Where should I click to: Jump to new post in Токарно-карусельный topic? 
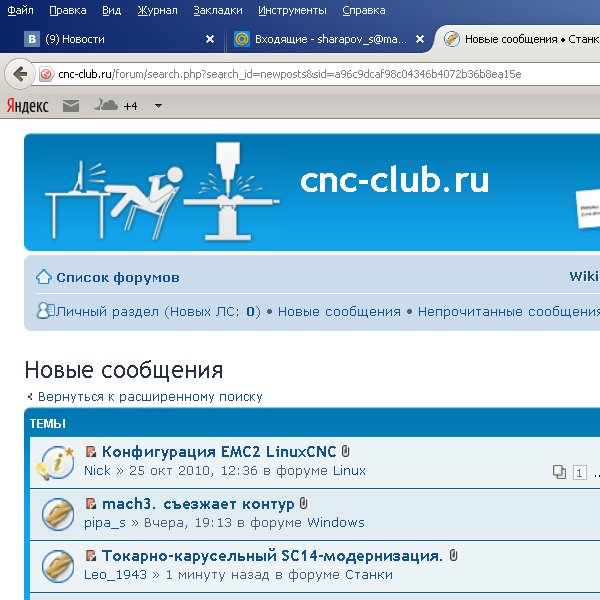(91, 556)
